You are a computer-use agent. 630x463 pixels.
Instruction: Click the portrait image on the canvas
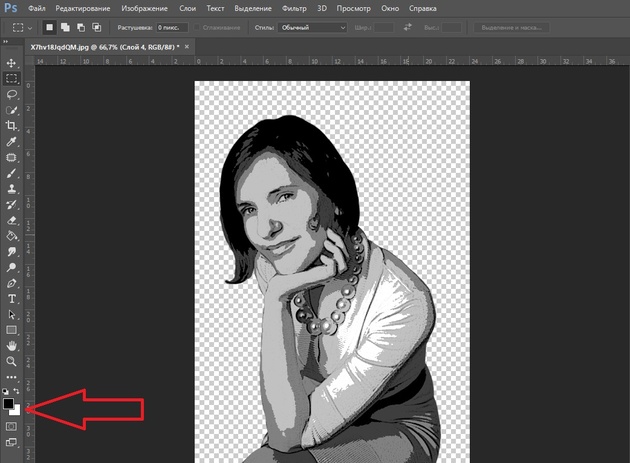332,272
